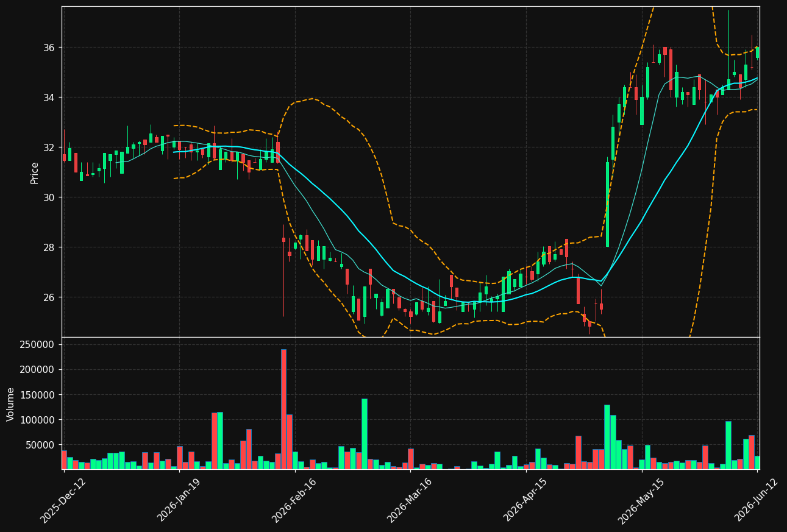Click the Volume axis title
Viewport: 787px width, 532px height.
pos(11,404)
